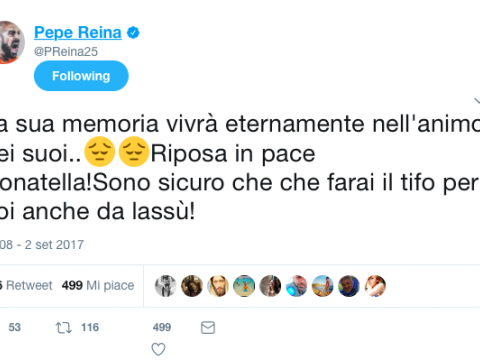Viewport: 480px width, 360px height.
Task: Click the blue verified badge
Action: [133, 33]
